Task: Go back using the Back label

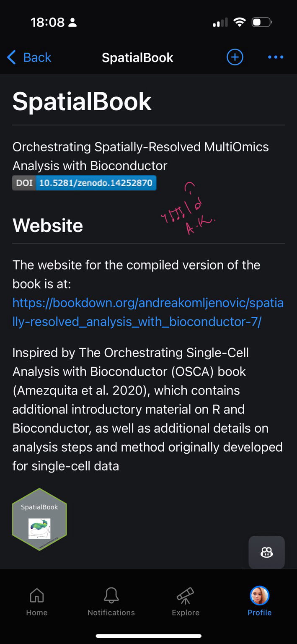Action: (x=37, y=57)
